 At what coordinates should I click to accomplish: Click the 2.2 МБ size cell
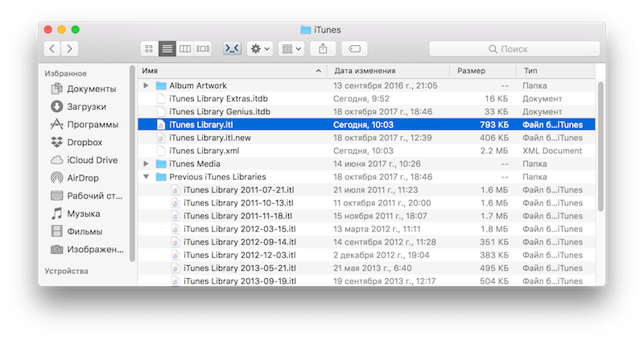tap(494, 151)
